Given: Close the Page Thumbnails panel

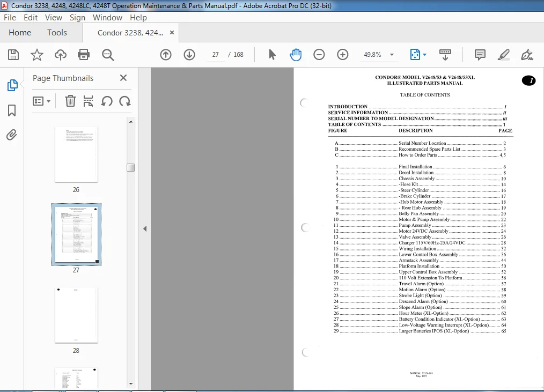Looking at the screenshot, I should (x=123, y=78).
